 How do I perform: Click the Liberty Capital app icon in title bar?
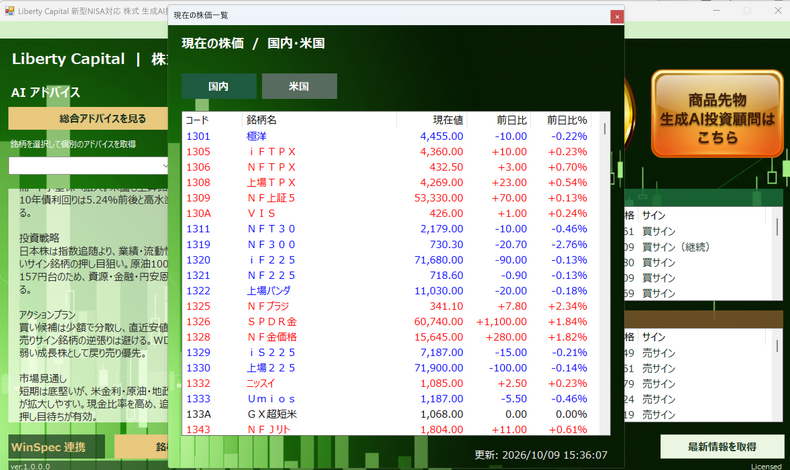click(x=10, y=11)
